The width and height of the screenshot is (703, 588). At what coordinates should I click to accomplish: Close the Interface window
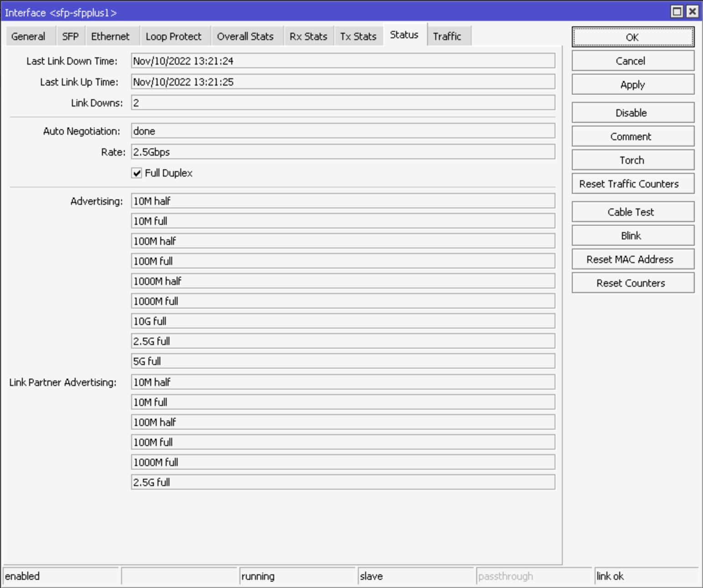click(x=692, y=11)
